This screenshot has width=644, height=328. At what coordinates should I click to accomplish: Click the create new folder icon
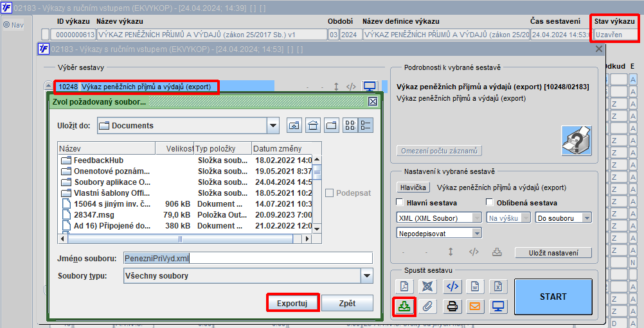click(332, 125)
